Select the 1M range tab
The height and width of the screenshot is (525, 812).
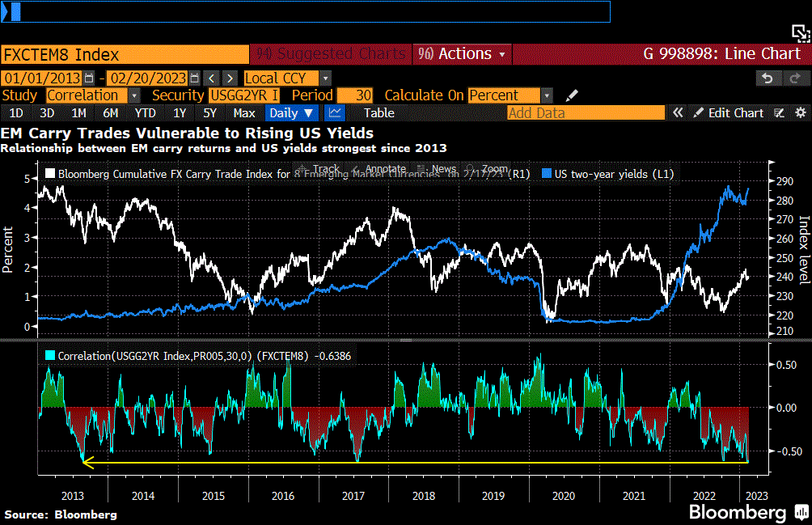(78, 113)
